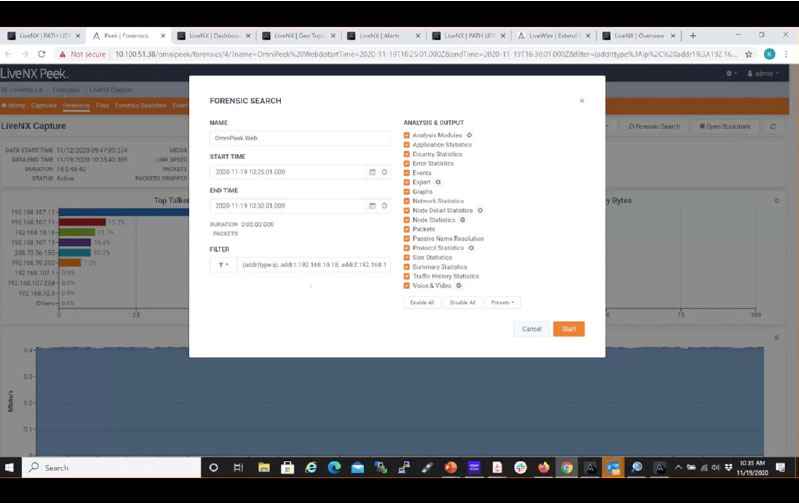Viewport: 799px width, 504px height.
Task: Toggle the Events checkbox
Action: 407,173
